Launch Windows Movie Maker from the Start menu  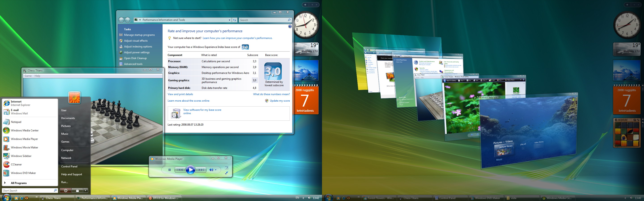tap(30, 148)
